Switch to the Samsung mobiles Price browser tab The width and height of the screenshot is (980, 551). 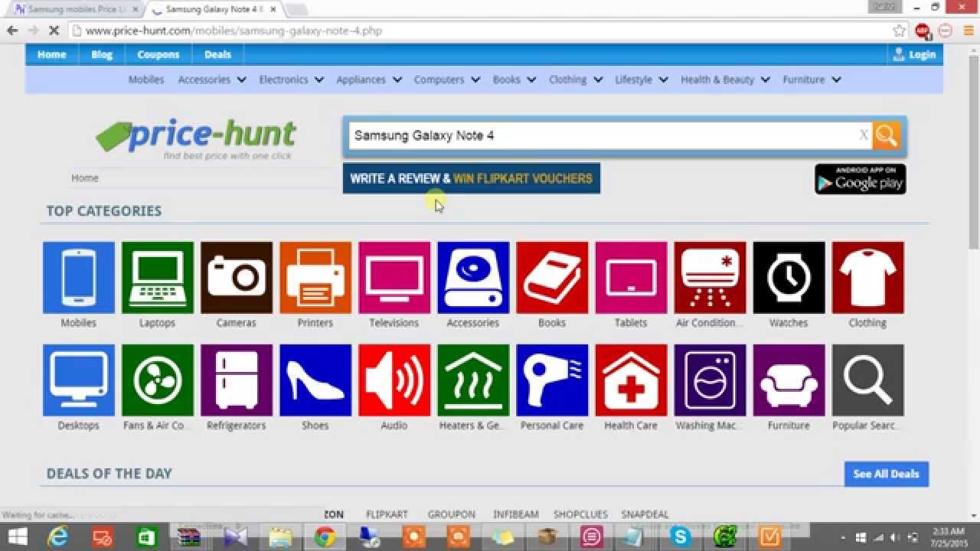point(75,9)
